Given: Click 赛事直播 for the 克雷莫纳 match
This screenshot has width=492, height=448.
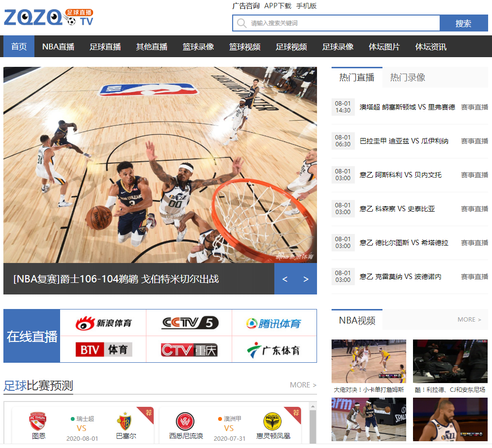Looking at the screenshot, I should pos(475,277).
